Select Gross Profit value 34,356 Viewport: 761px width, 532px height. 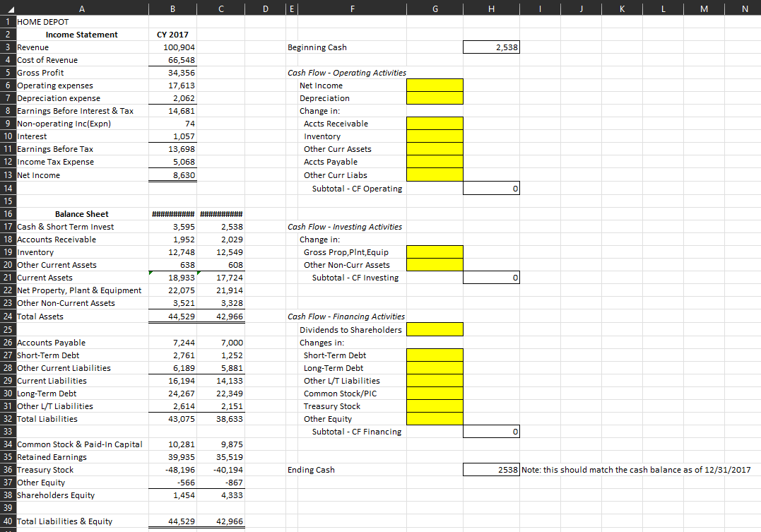pos(173,72)
